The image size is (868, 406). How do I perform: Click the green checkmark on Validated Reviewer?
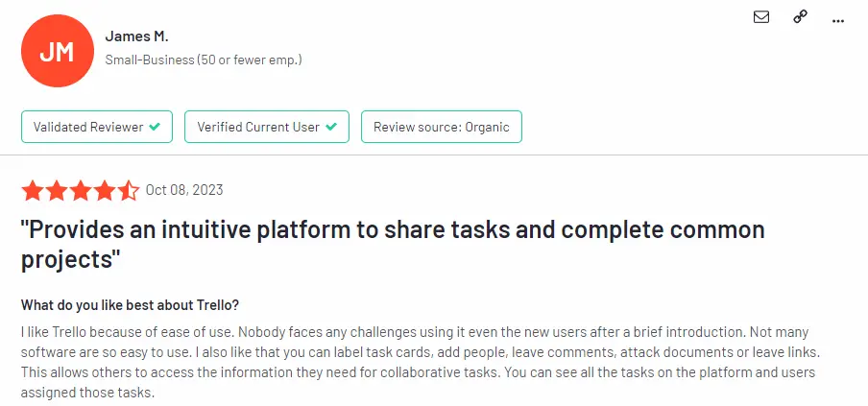click(155, 127)
